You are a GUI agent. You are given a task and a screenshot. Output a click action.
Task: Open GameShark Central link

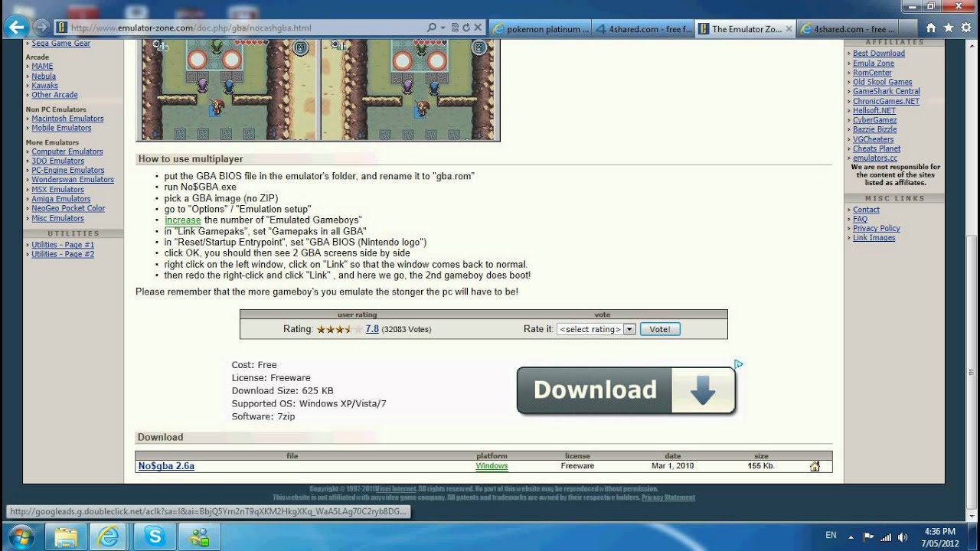coord(887,91)
